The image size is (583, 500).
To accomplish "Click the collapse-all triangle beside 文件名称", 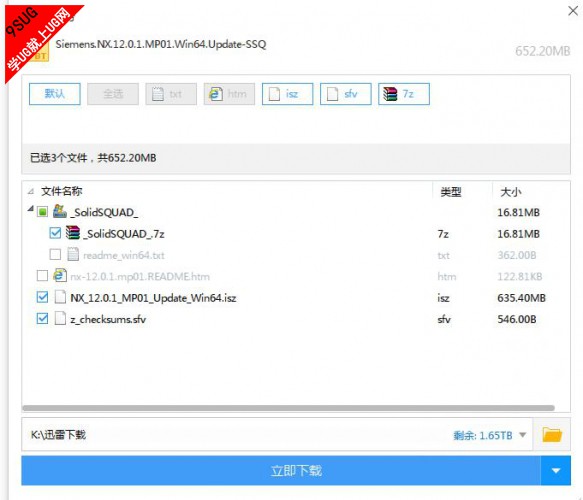I will pyautogui.click(x=30, y=191).
